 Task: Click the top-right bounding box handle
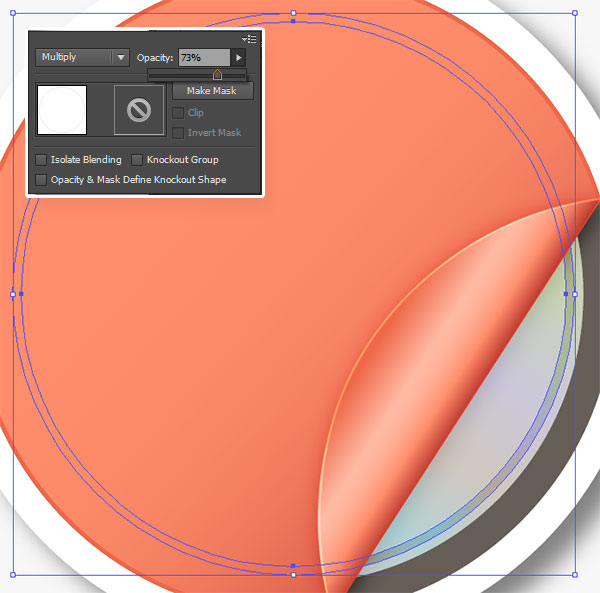pyautogui.click(x=575, y=13)
